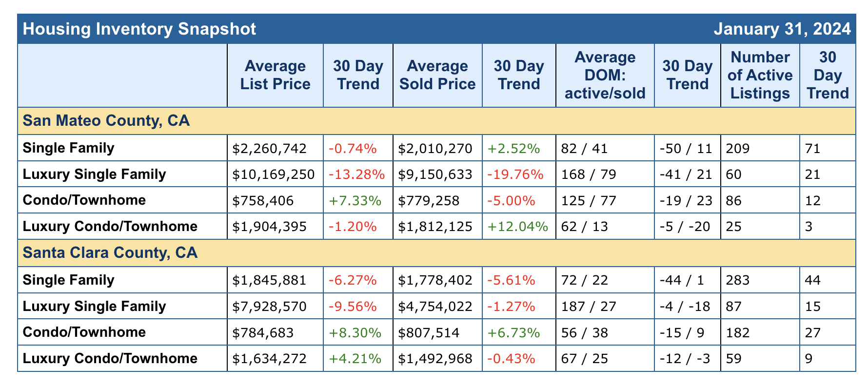868x387 pixels.
Task: Click the Average DOM: active/sold header
Action: click(605, 75)
